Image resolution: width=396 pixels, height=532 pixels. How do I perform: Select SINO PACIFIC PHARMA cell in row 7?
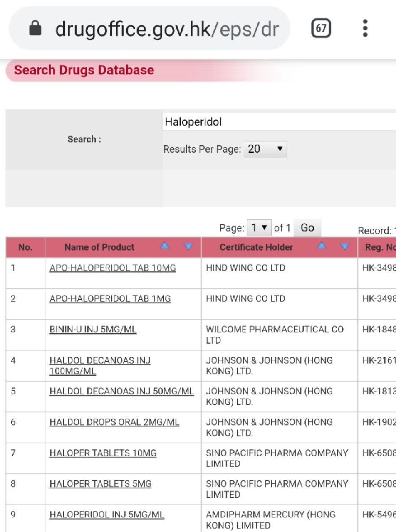(279, 458)
